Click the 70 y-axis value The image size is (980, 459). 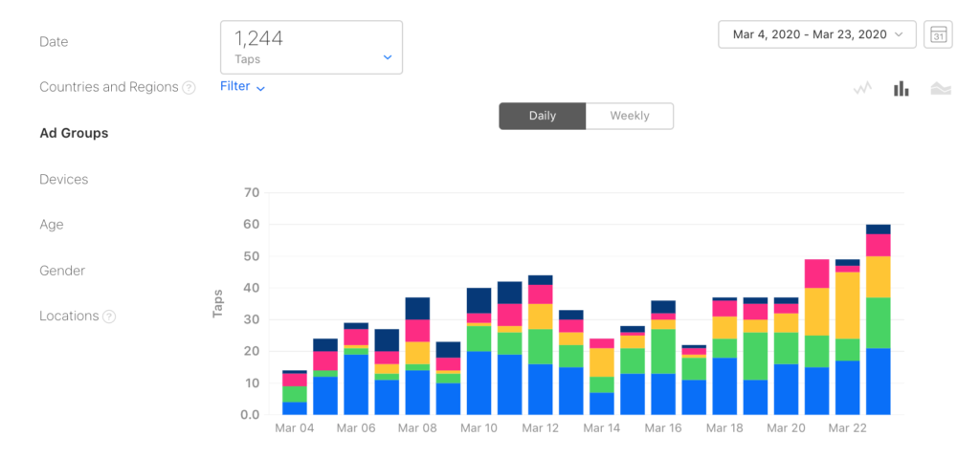pos(252,192)
